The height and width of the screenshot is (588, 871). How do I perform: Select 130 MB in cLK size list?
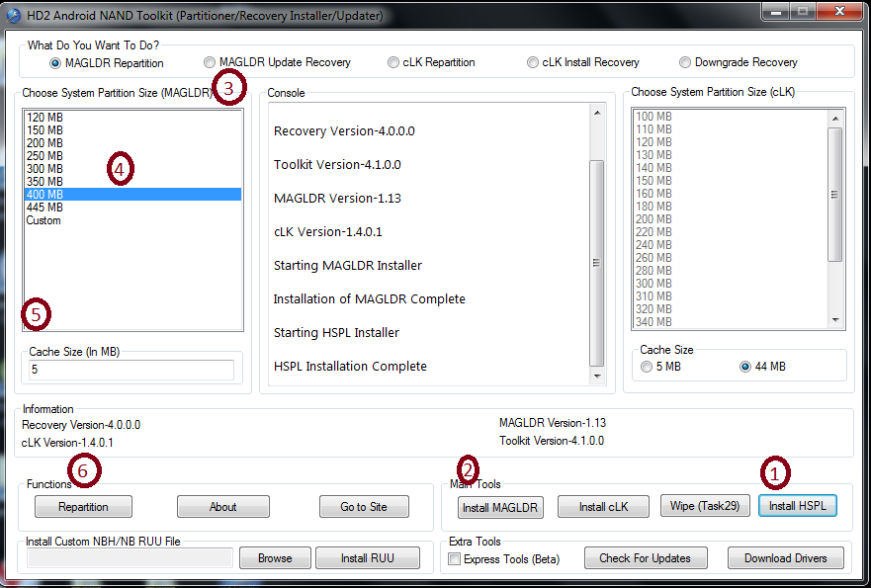point(731,155)
